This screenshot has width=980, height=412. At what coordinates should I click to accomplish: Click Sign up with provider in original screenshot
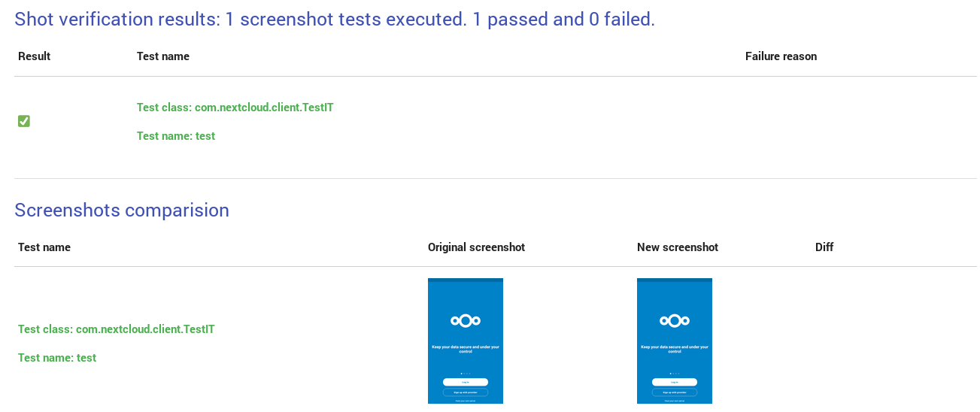[x=466, y=392]
